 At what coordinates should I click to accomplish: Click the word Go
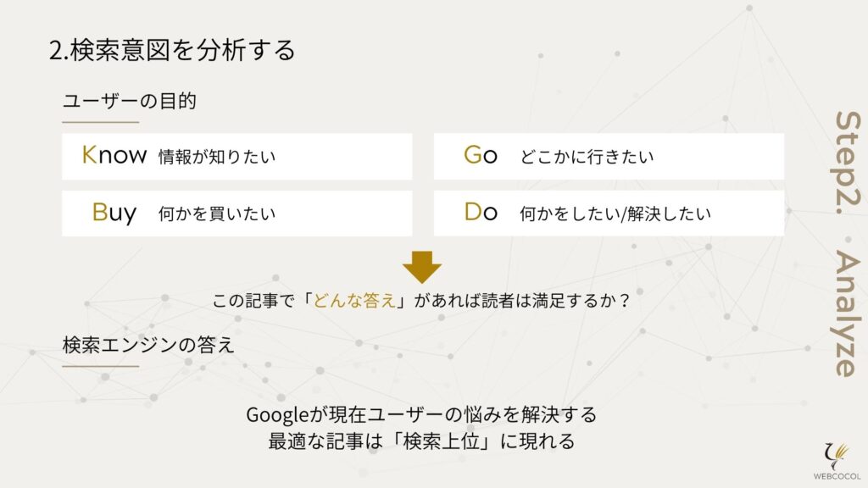point(481,155)
